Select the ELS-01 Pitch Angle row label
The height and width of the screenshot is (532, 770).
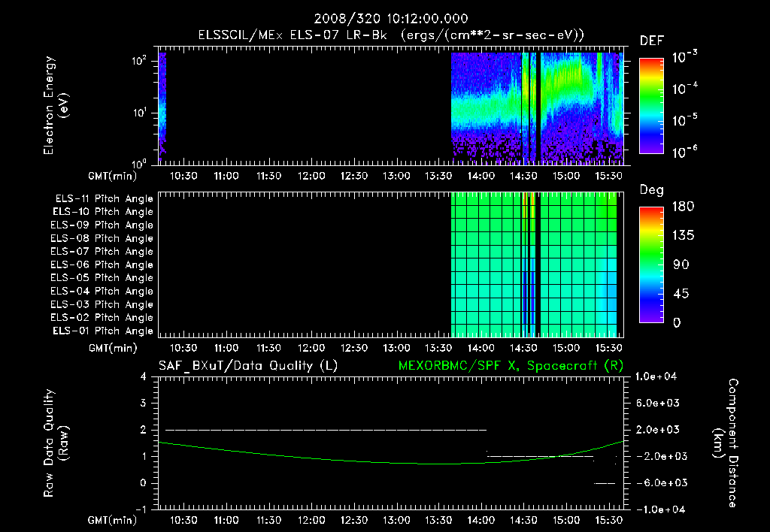click(102, 331)
